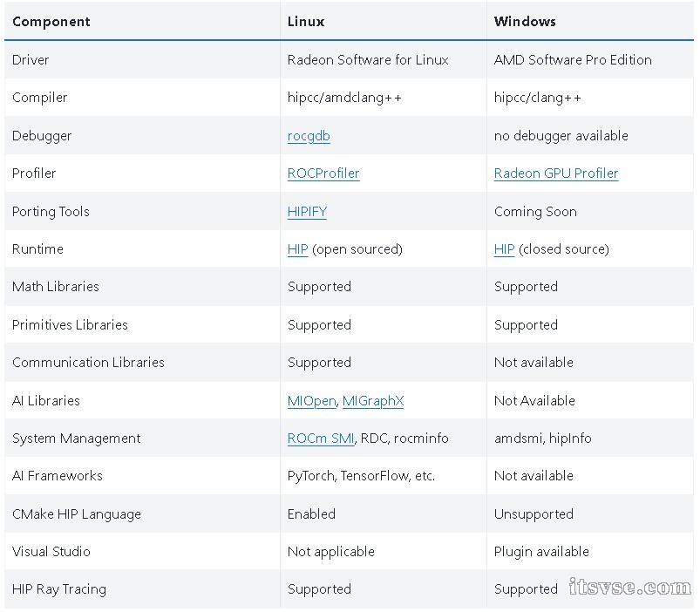
Task: Open the MIOpen link
Action: pyautogui.click(x=311, y=400)
